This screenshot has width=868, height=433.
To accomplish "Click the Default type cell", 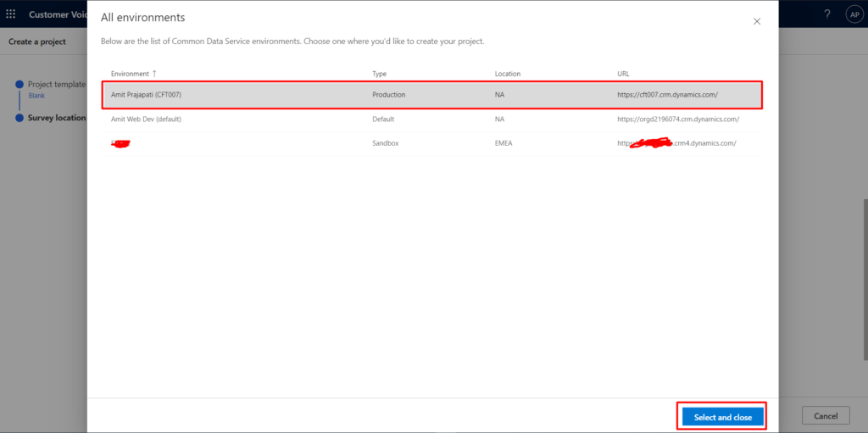I will 383,119.
